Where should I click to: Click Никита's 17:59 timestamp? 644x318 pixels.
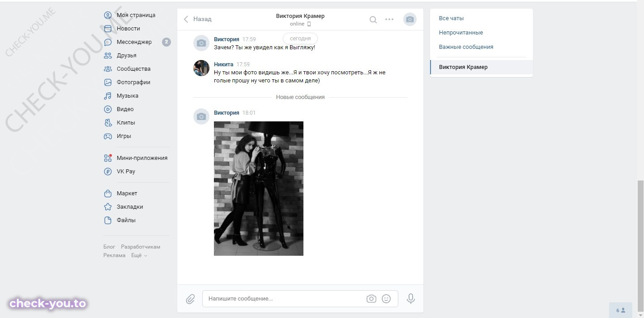[243, 64]
